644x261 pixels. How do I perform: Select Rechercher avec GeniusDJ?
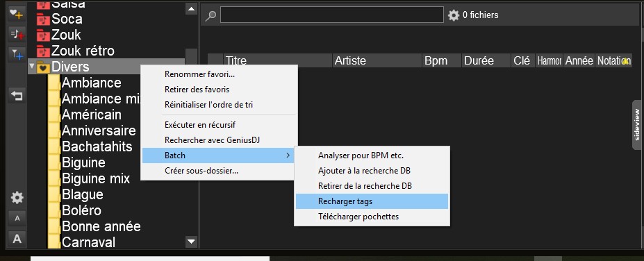[x=218, y=140]
